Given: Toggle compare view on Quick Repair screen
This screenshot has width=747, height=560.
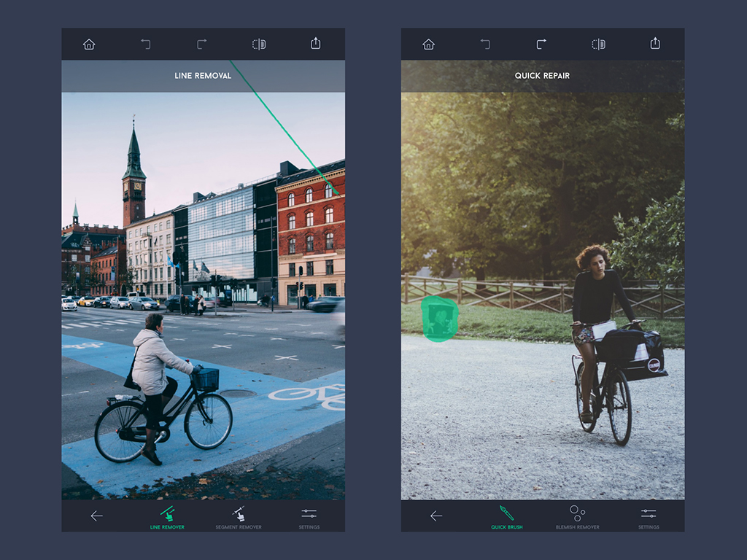Looking at the screenshot, I should coord(598,44).
